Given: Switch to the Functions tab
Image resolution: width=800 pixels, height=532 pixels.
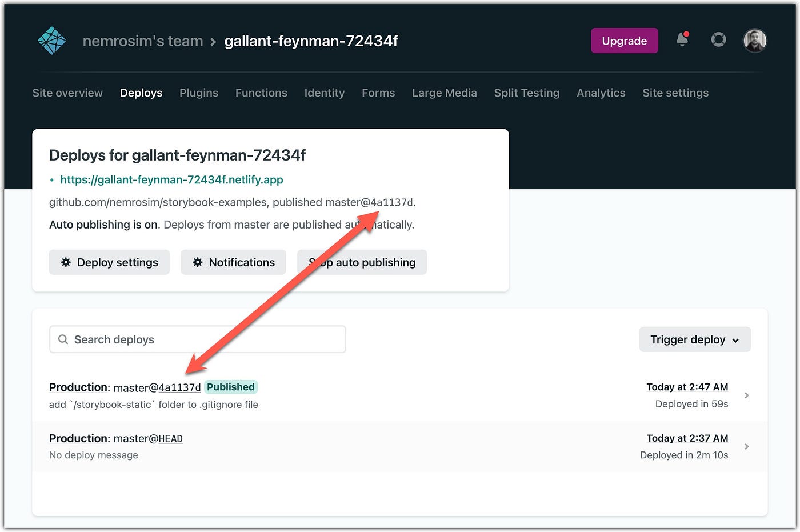Looking at the screenshot, I should [261, 93].
